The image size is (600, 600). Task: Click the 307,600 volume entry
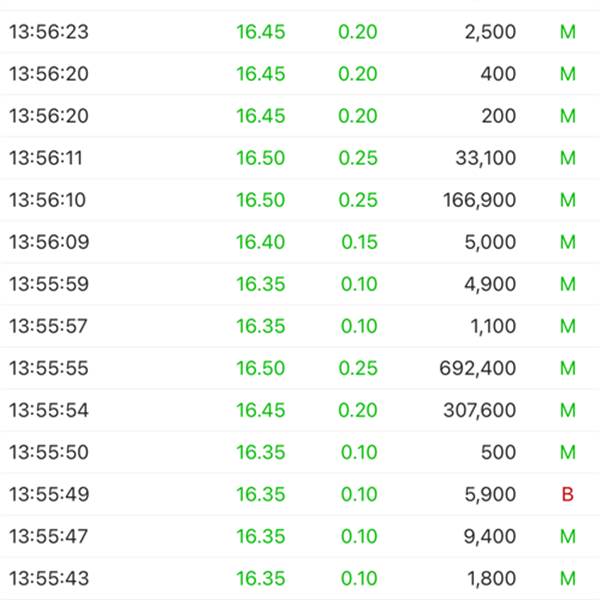tap(479, 410)
